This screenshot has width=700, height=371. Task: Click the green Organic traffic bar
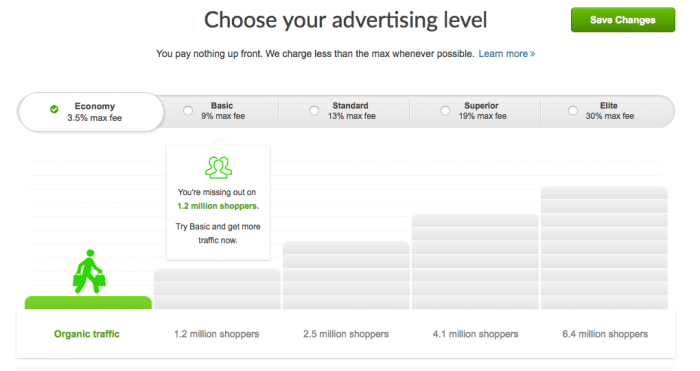point(88,303)
